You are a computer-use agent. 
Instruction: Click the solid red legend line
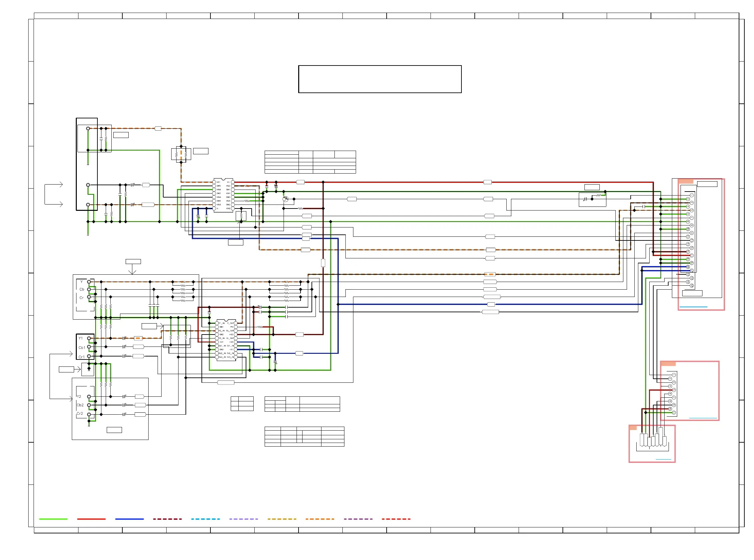point(91,519)
